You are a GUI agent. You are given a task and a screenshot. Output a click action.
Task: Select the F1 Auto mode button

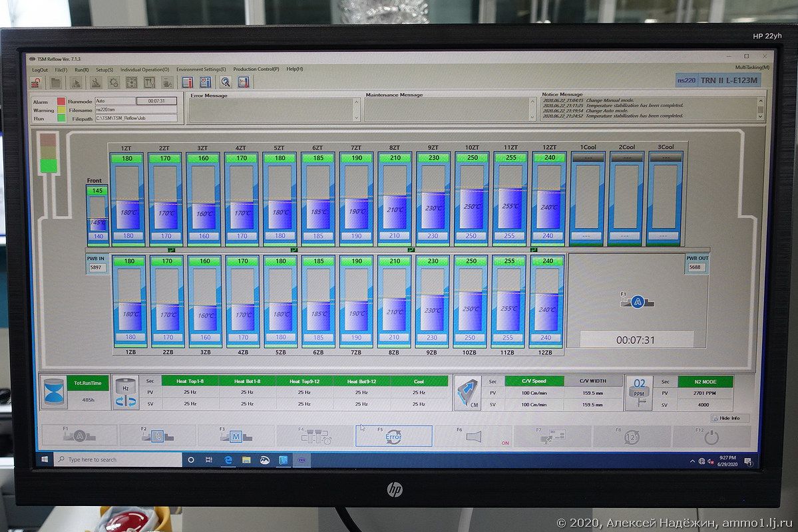79,436
